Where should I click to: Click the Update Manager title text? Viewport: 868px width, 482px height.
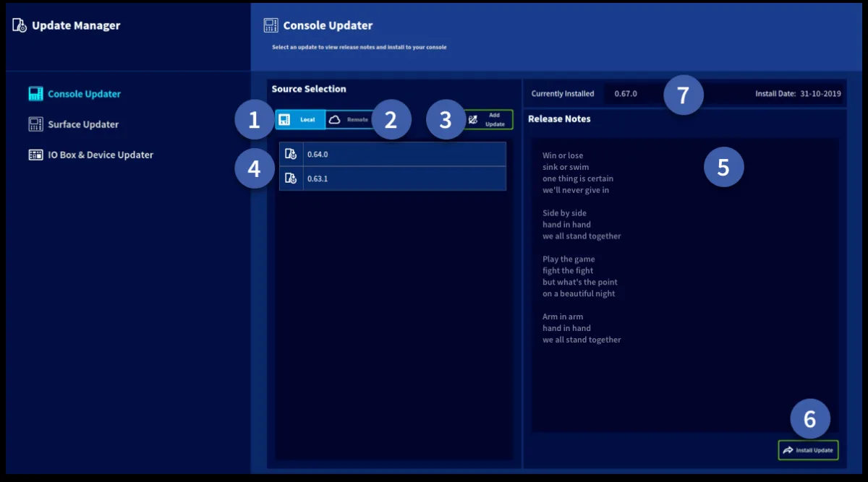click(x=76, y=25)
